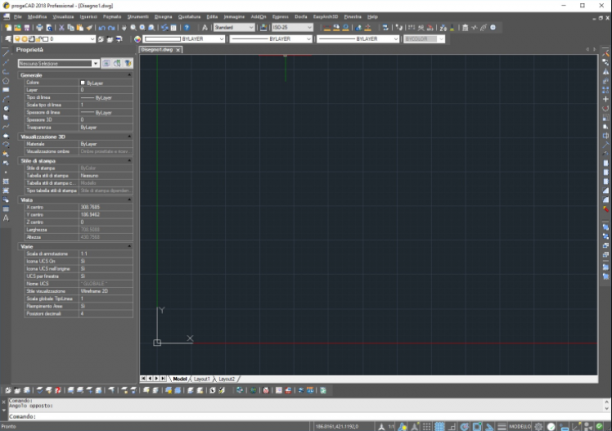The width and height of the screenshot is (612, 431).
Task: Click the Match Properties brush icon
Action: click(89, 28)
